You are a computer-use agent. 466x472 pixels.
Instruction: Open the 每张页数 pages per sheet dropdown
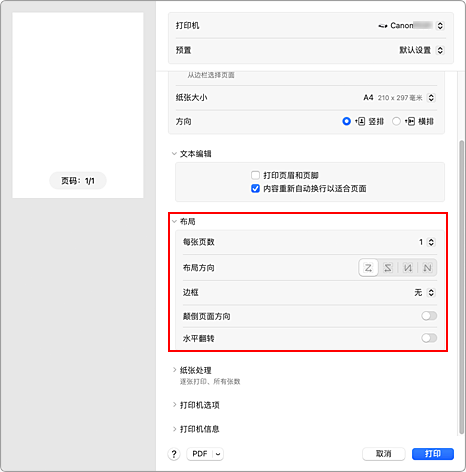(431, 242)
